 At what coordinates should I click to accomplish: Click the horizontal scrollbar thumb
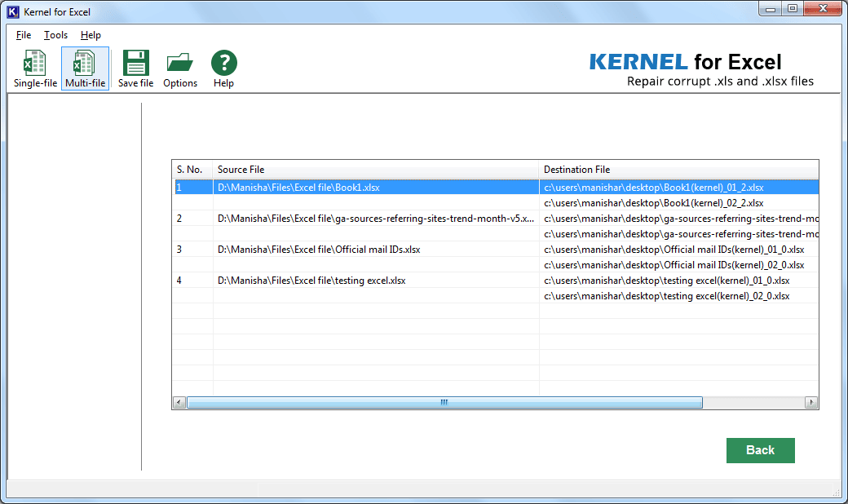[x=444, y=402]
